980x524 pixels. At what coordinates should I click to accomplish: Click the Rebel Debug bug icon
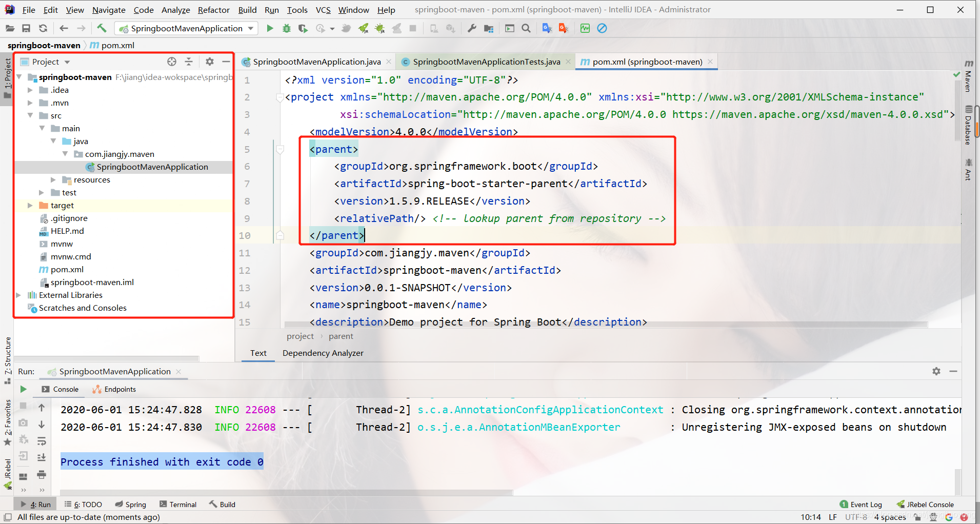pyautogui.click(x=380, y=28)
